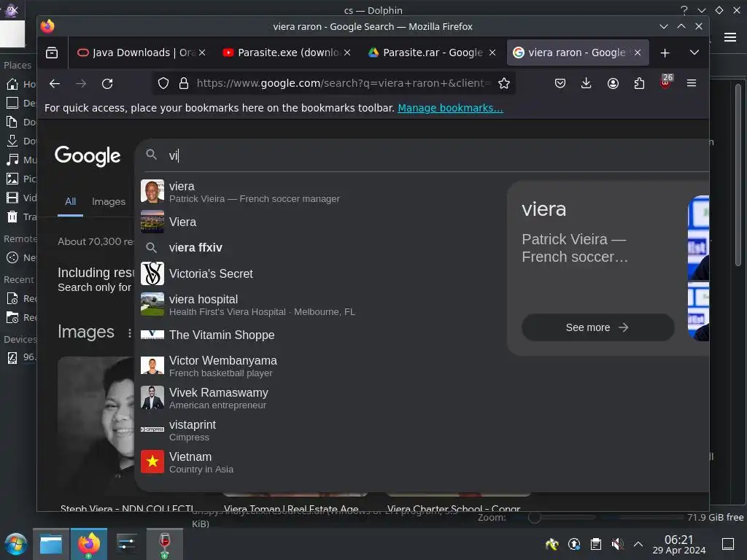Select The Vitamin Shoppe suggestion
The height and width of the screenshot is (560, 747).
(x=320, y=335)
